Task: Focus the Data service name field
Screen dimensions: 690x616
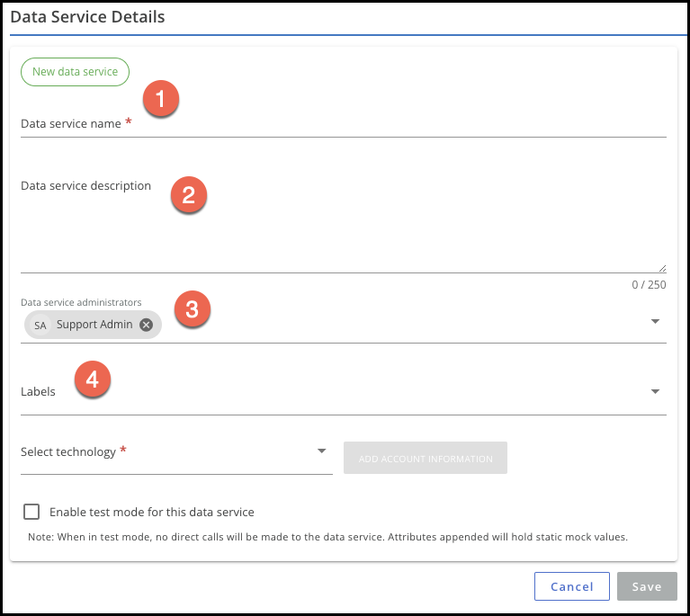Action: (344, 123)
